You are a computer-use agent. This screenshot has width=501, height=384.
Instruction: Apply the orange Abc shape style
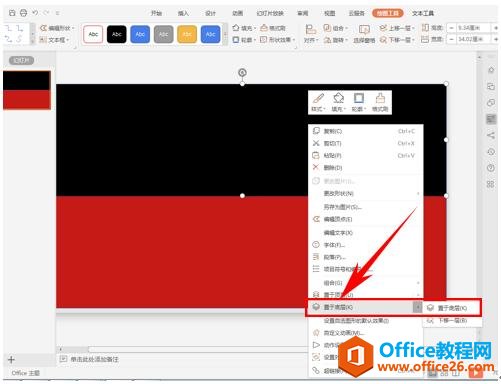pyautogui.click(x=187, y=34)
